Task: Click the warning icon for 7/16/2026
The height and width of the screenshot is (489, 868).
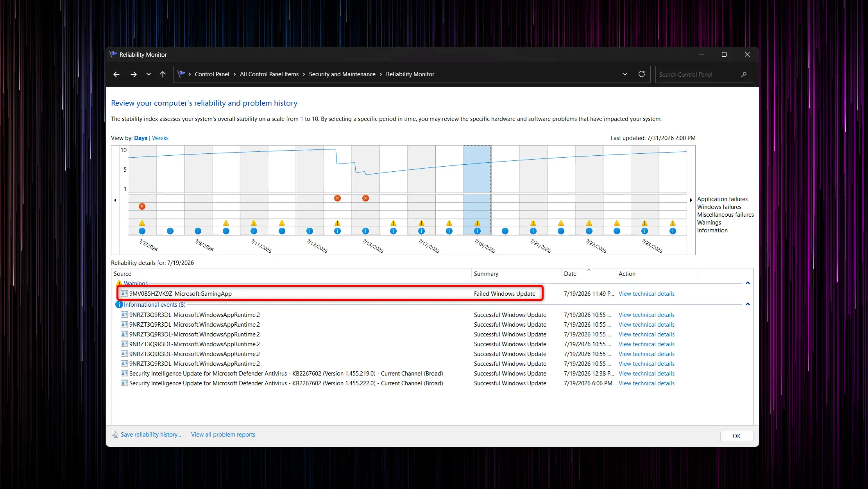Action: tap(393, 223)
